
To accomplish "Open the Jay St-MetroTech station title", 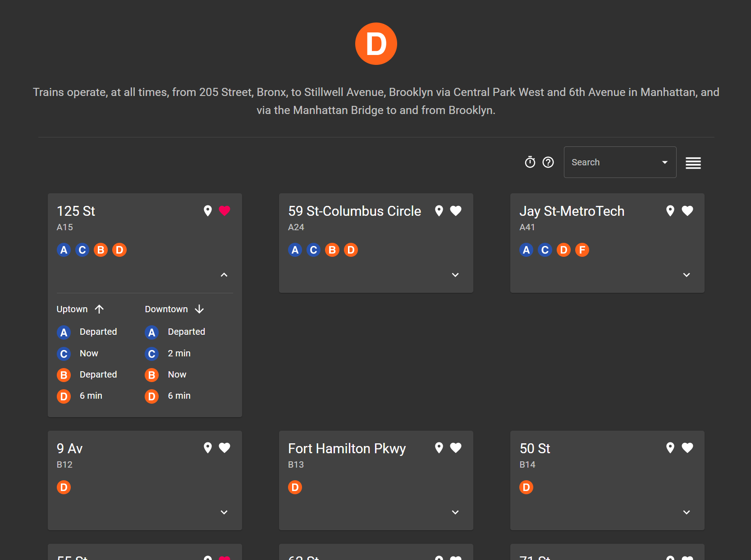I will (572, 211).
